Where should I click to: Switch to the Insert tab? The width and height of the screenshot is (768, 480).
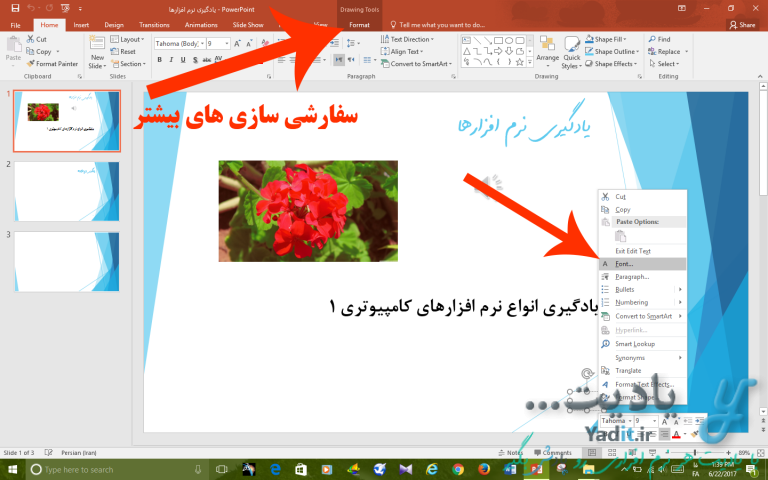[81, 25]
